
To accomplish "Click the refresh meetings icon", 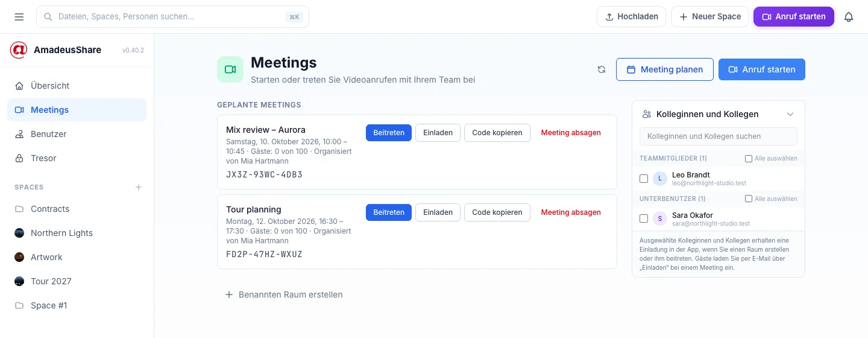I will point(602,69).
